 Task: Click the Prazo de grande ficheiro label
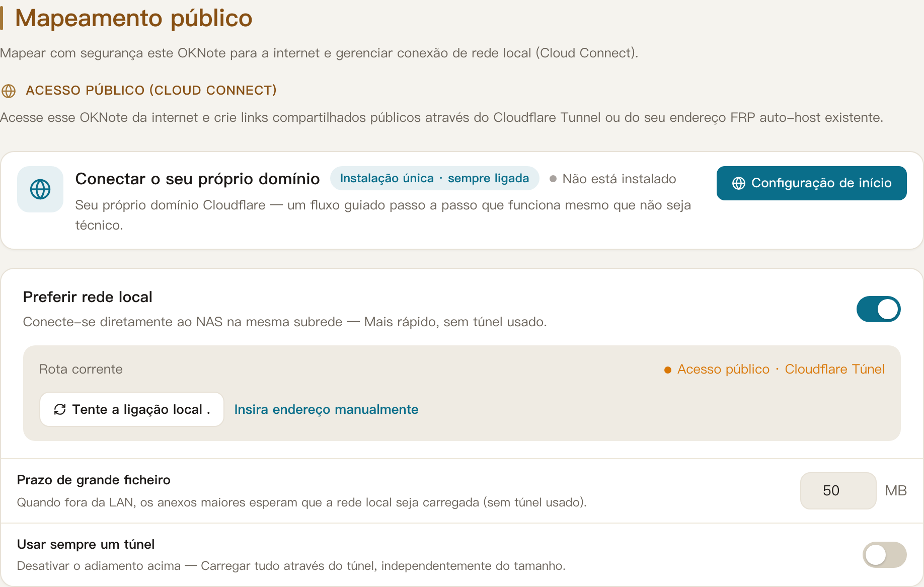click(94, 480)
